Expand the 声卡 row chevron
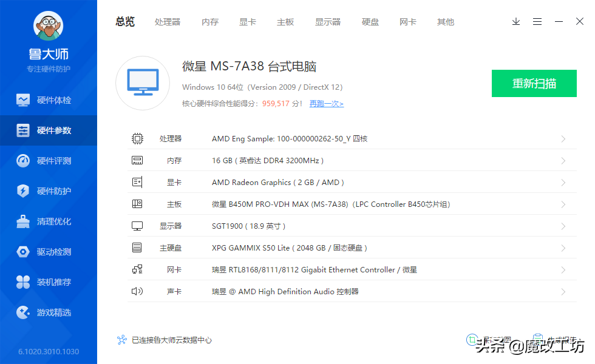Screen dimensions: 595x364 pos(563,292)
